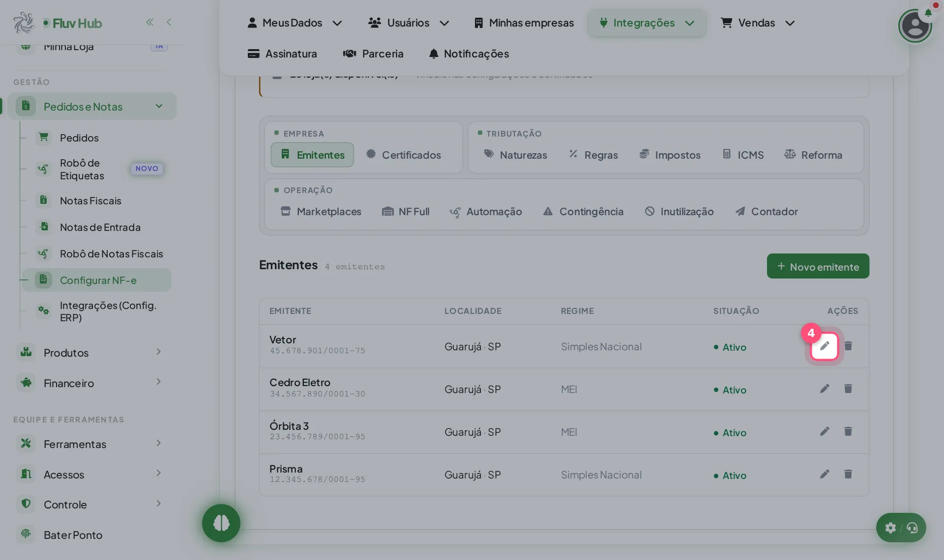Edit the Cedro Eletro emitente

coord(825,389)
